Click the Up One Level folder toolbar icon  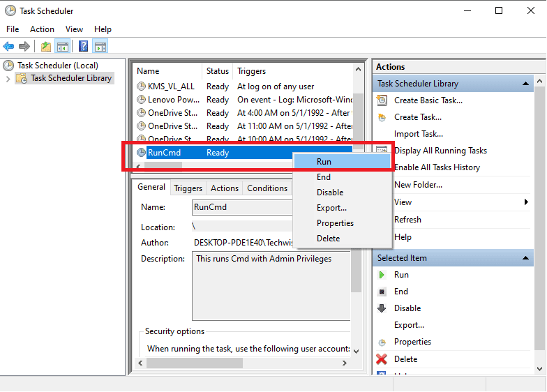[45, 47]
